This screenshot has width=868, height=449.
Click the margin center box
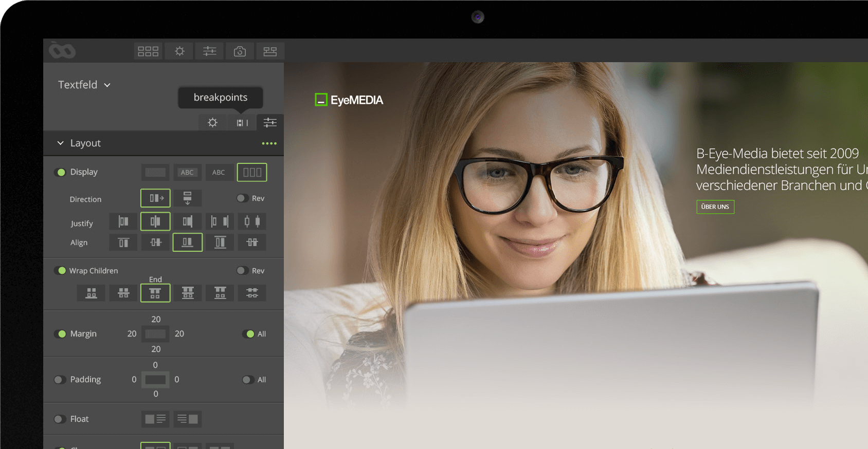(x=155, y=334)
